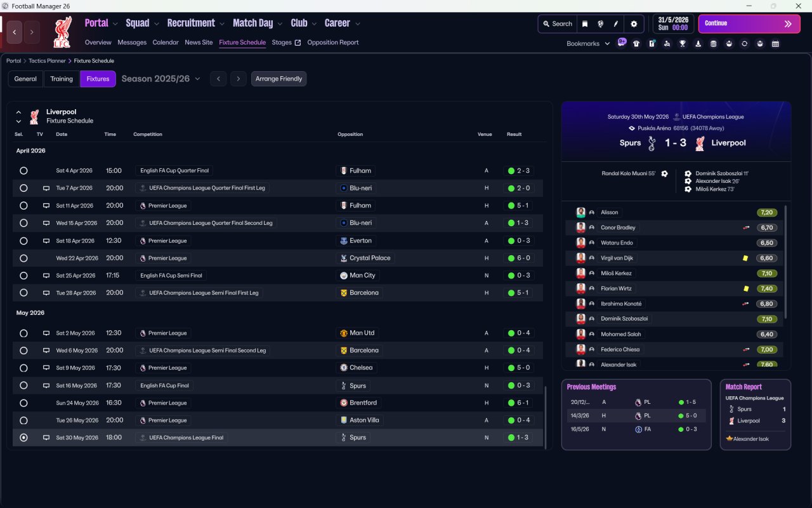Switch to the General tab

tap(25, 79)
